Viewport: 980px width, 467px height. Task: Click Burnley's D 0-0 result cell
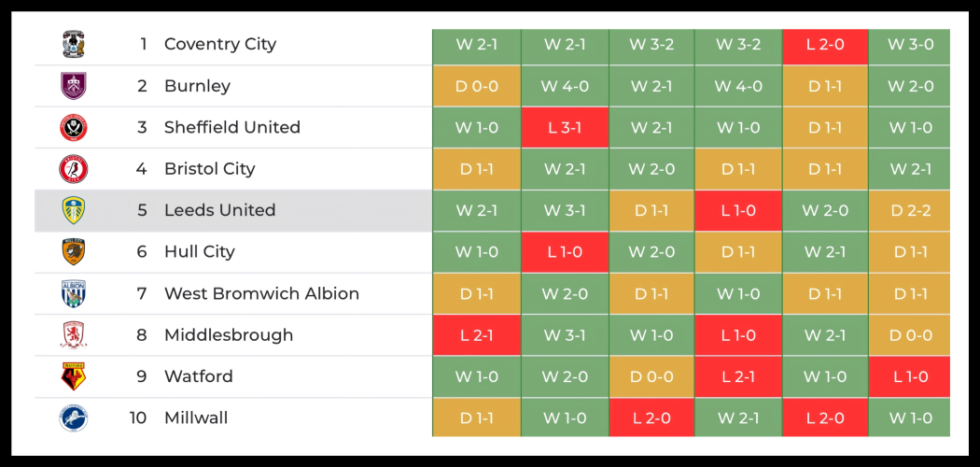(x=476, y=86)
